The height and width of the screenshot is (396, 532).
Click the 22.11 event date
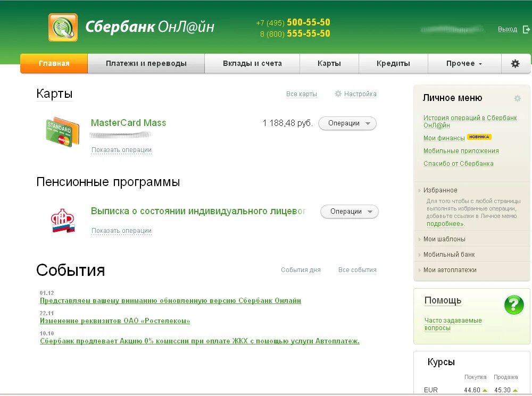click(x=47, y=313)
